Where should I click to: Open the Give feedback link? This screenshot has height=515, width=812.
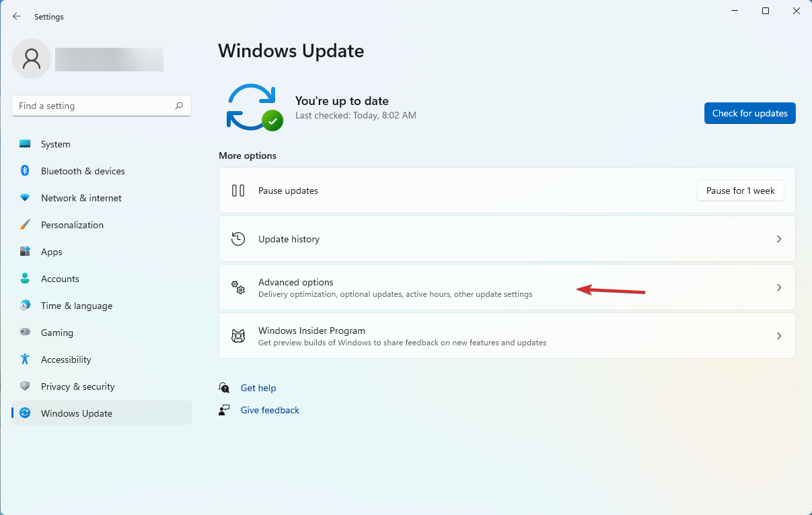coord(269,410)
